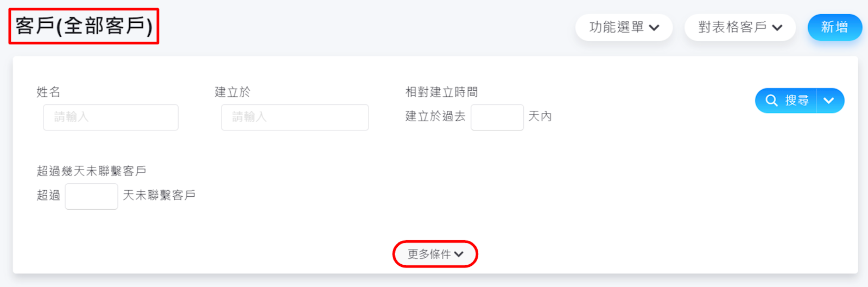Click the 搜尋 button text
Viewport: 868px width, 287px height.
point(796,101)
